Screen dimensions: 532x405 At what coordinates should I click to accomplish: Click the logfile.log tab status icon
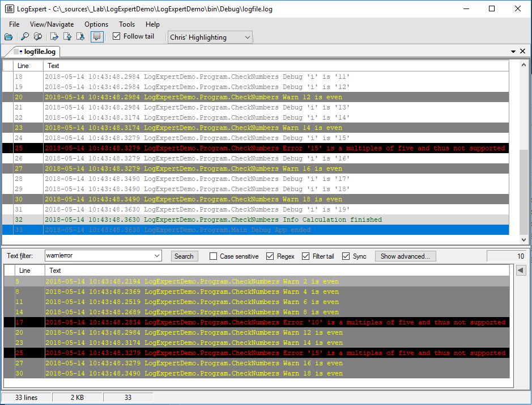18,52
